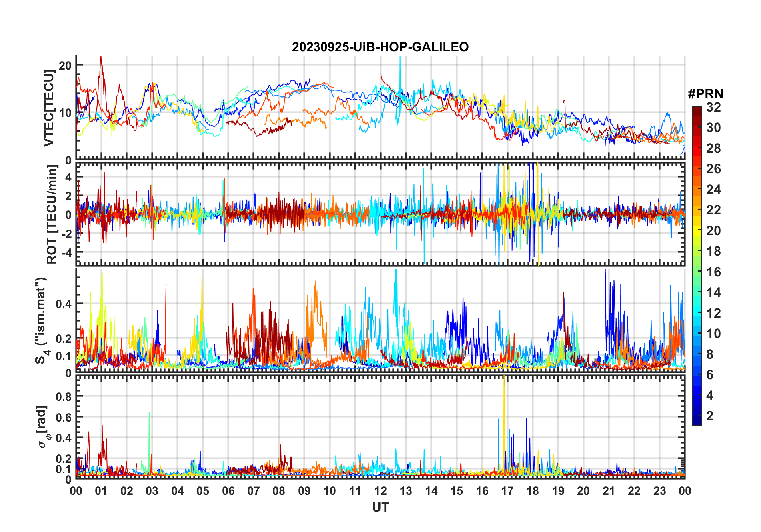Click UT axis tick label "21"
The width and height of the screenshot is (761, 532).
[609, 491]
